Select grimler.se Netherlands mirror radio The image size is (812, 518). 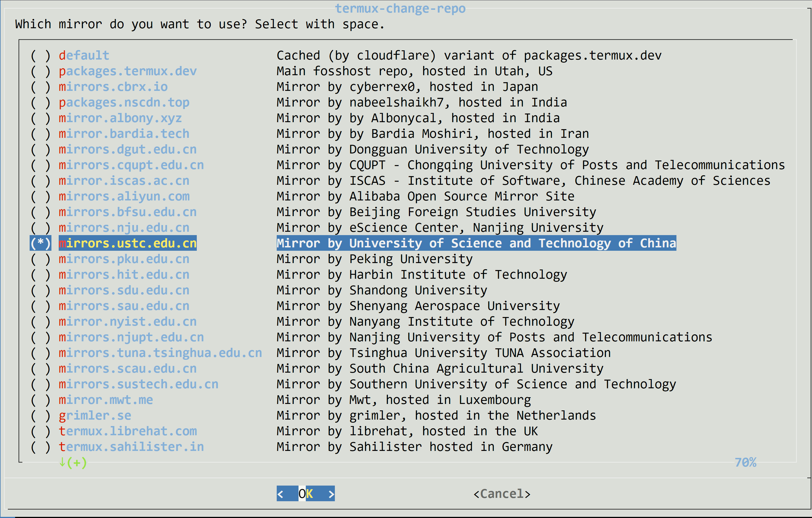click(x=41, y=415)
